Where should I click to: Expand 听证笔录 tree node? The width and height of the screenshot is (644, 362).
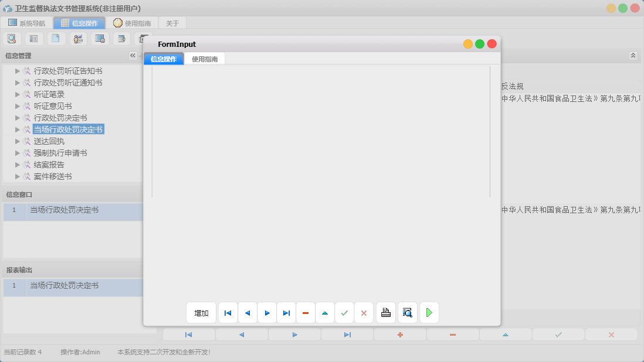17,94
